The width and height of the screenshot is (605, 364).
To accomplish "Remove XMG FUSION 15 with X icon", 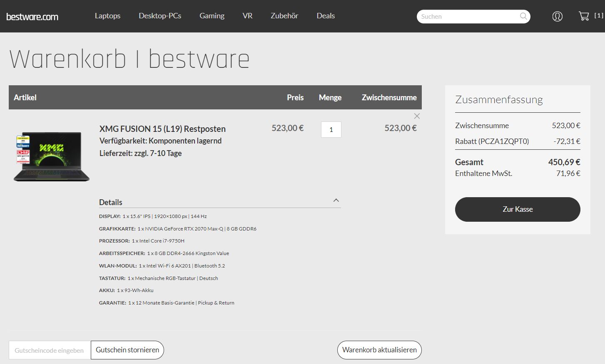I will pyautogui.click(x=417, y=116).
